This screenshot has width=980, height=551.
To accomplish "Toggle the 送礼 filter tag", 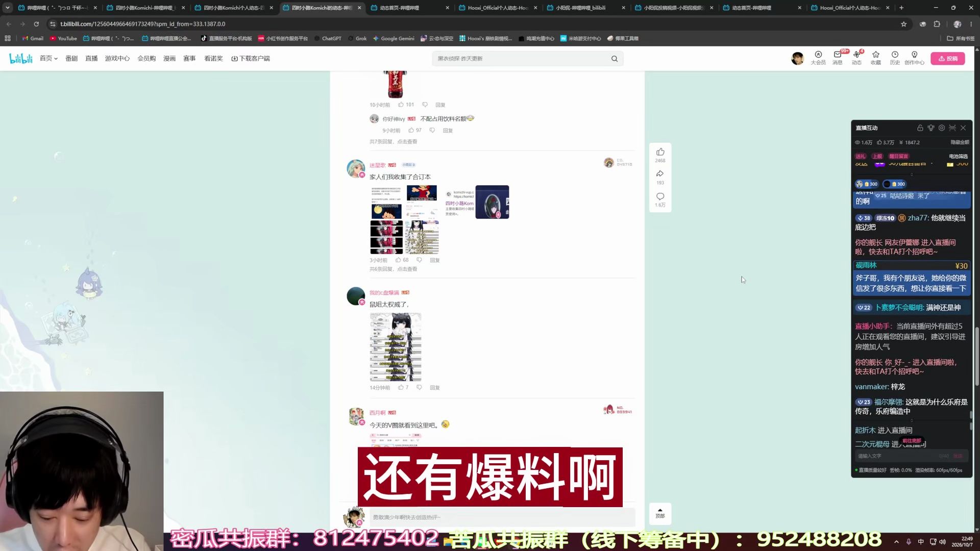I will (861, 156).
